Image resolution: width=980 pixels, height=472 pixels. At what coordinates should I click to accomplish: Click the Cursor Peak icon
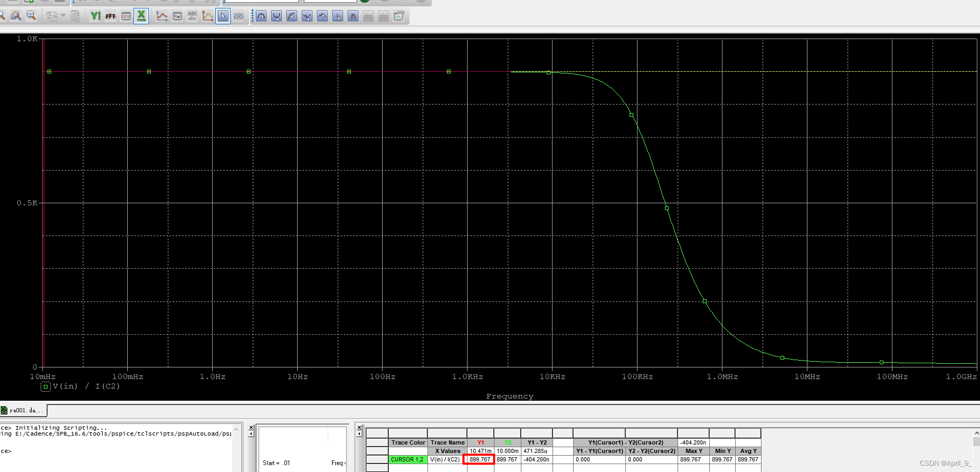261,16
